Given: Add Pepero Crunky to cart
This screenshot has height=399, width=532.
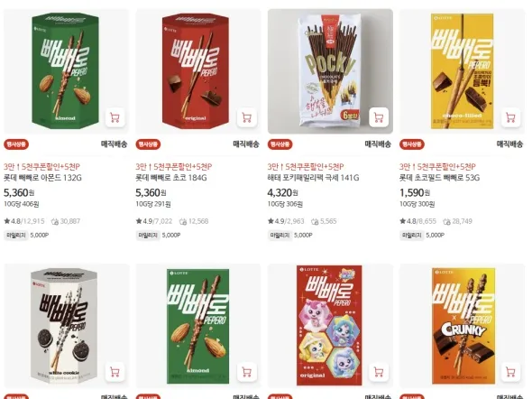Looking at the screenshot, I should point(510,372).
